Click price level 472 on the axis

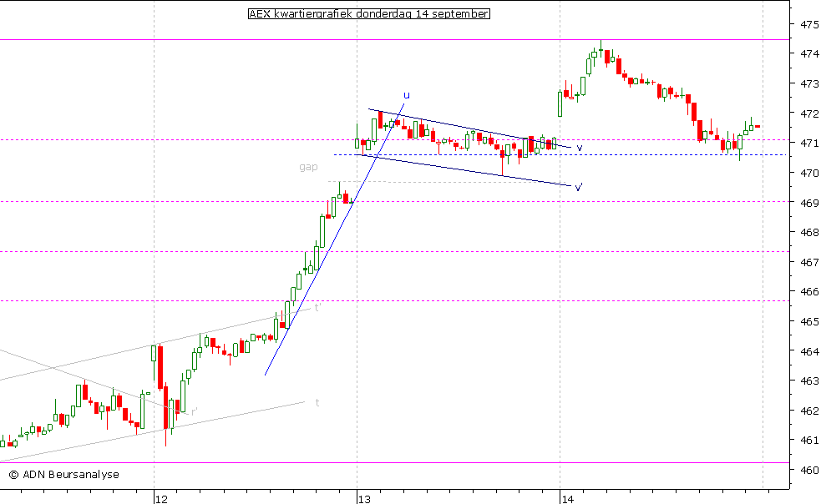[809, 113]
